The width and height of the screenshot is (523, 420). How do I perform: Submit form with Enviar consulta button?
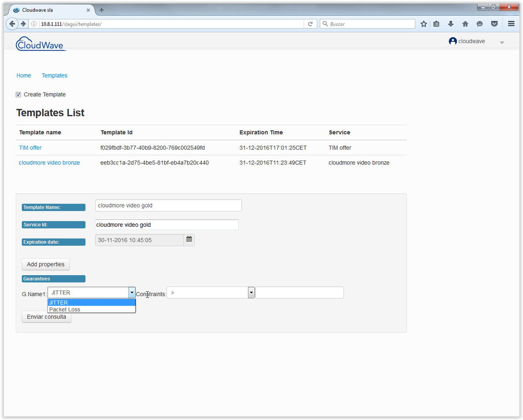pos(47,317)
